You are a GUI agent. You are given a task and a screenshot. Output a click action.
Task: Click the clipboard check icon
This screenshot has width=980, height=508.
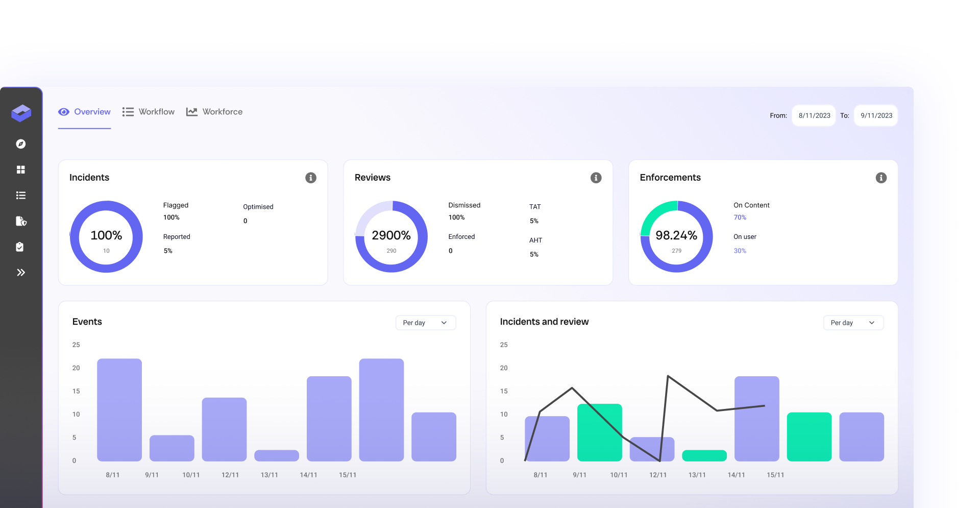(20, 247)
